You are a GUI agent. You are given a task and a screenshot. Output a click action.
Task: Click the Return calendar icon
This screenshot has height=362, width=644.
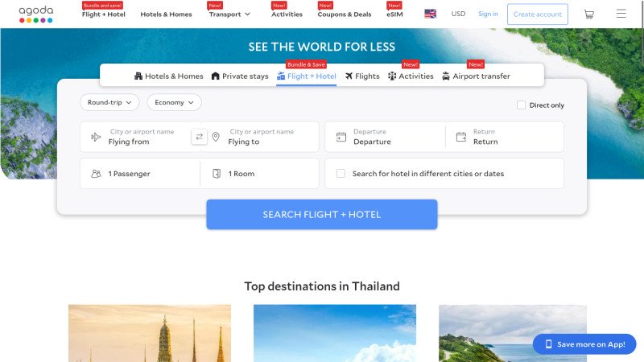coord(461,137)
